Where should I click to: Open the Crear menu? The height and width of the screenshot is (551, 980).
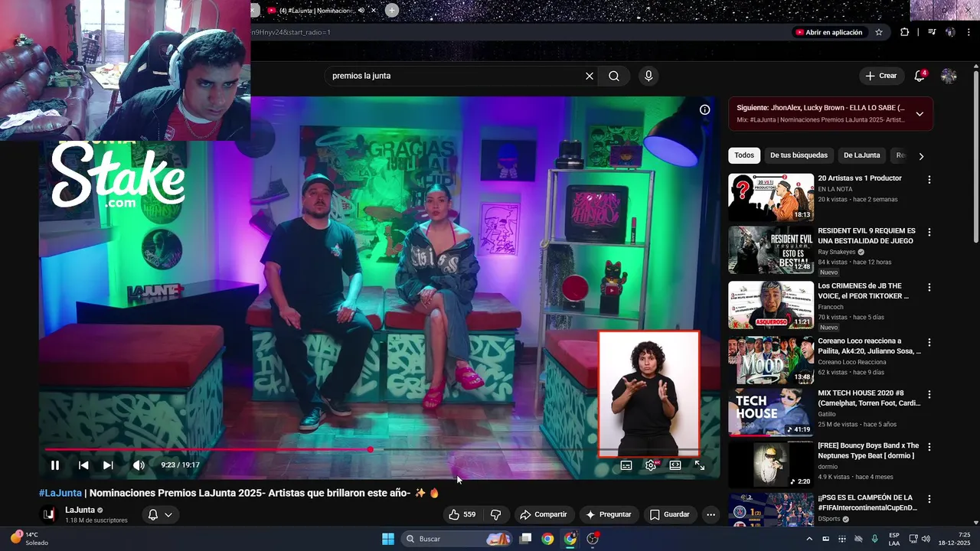coord(880,76)
